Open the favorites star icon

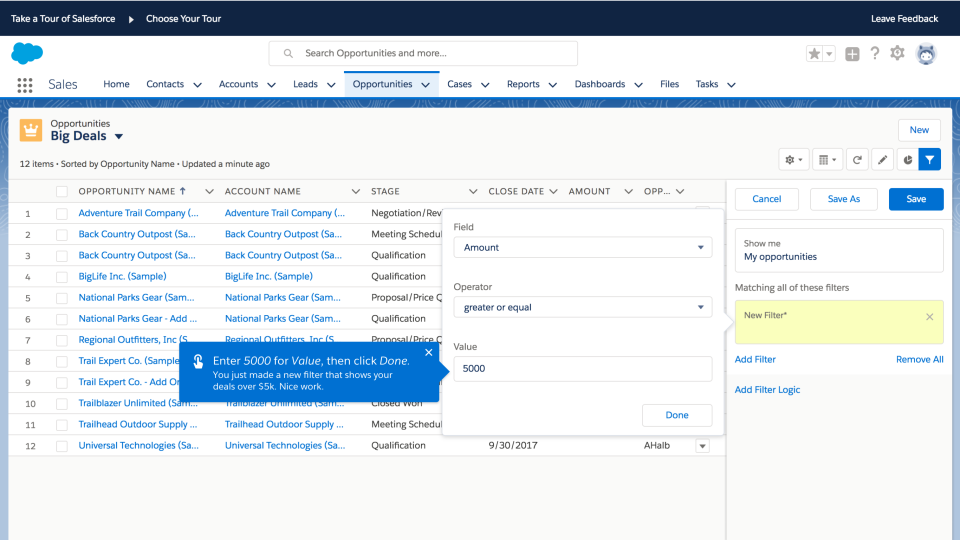tap(814, 54)
